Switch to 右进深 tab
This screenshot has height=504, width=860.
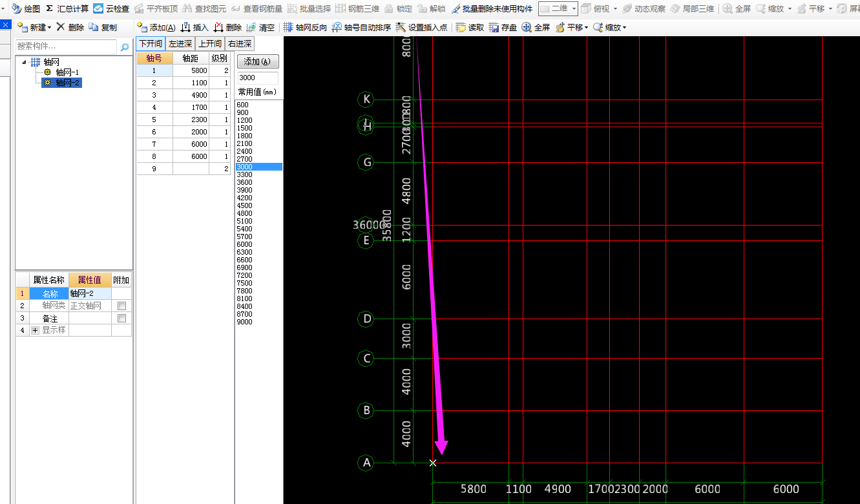click(240, 43)
